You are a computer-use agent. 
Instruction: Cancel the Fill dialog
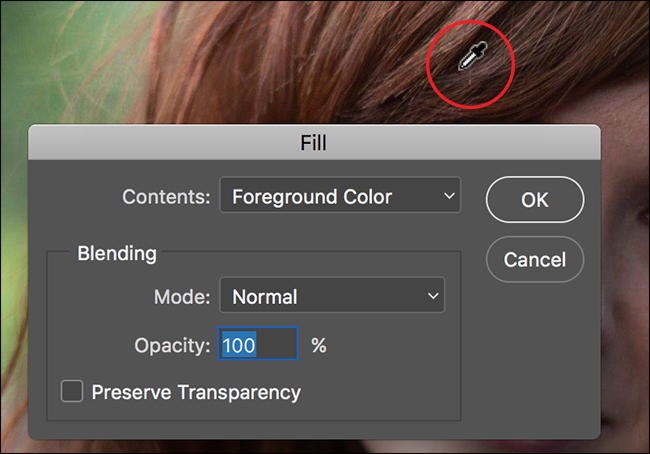point(534,260)
